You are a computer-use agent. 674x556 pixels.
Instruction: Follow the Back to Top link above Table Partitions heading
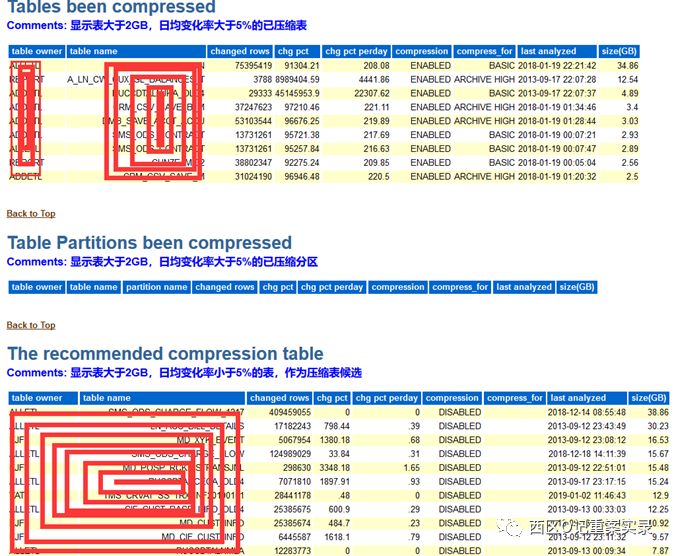pyautogui.click(x=31, y=213)
